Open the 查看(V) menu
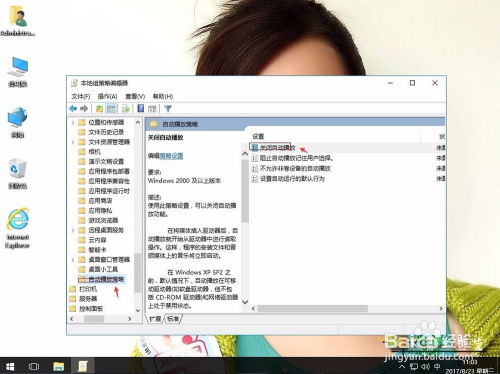 (135, 96)
